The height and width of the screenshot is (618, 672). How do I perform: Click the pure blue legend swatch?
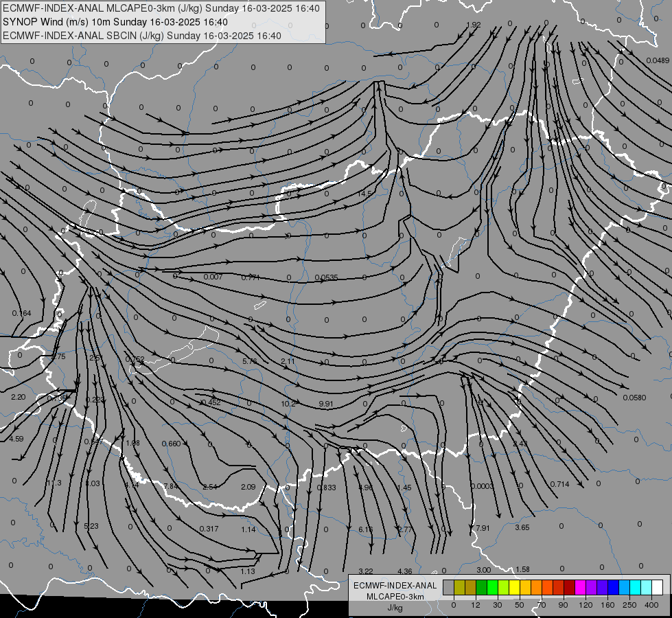click(614, 588)
